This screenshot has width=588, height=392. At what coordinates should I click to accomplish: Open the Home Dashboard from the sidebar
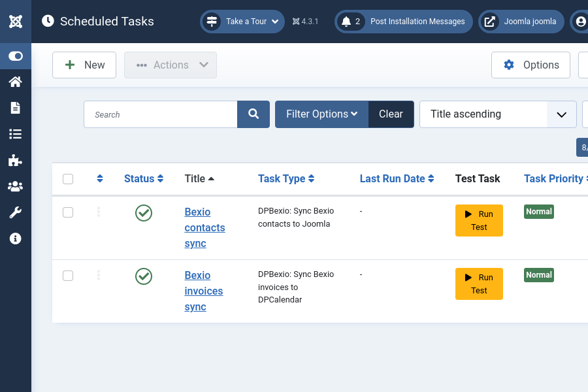16,81
